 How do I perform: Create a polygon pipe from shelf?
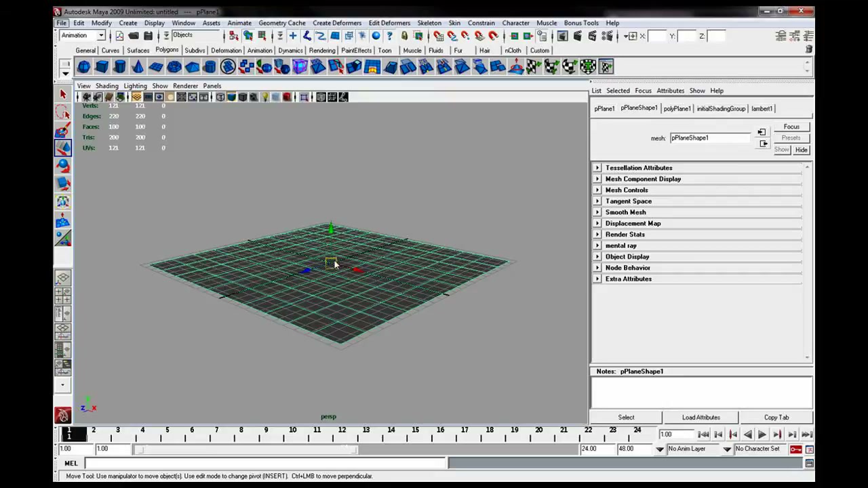[210, 66]
